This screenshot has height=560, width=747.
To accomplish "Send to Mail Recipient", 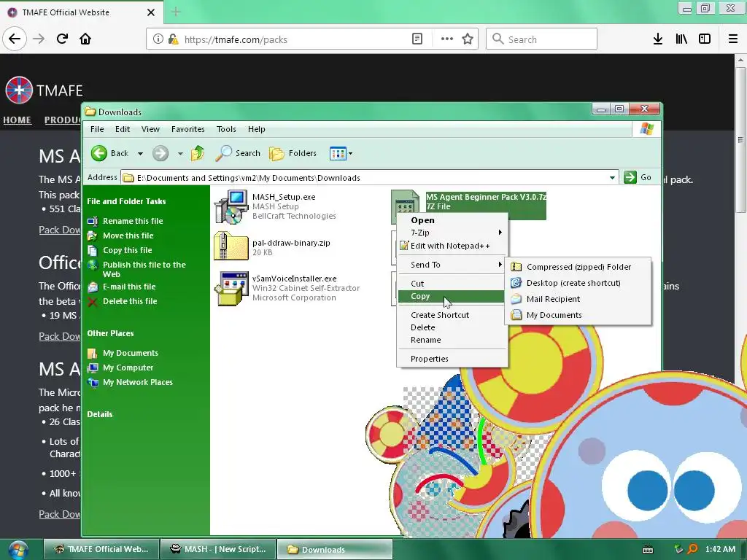I will (x=578, y=299).
